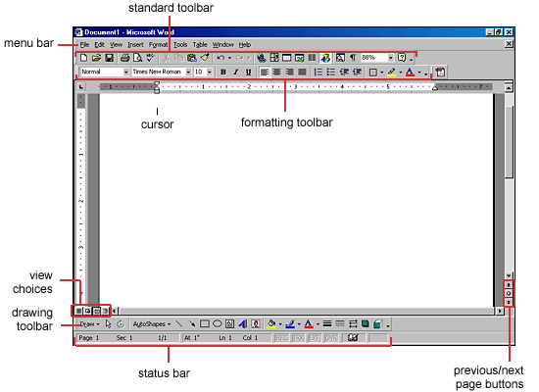Expand the Undo history dropdown arrow

pos(229,58)
